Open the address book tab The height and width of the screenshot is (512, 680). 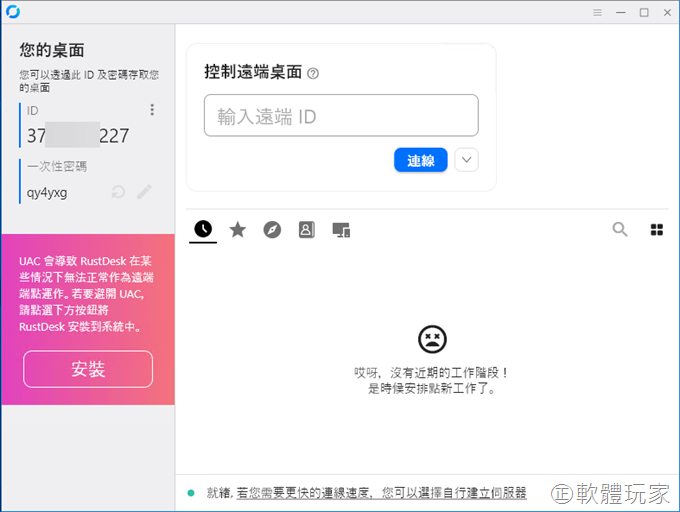tap(306, 230)
